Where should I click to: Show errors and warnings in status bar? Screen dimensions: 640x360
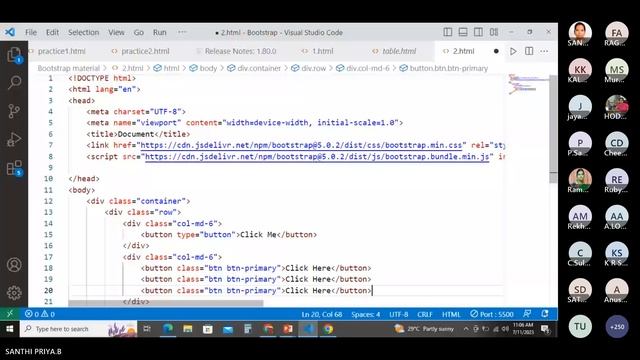click(x=40, y=314)
